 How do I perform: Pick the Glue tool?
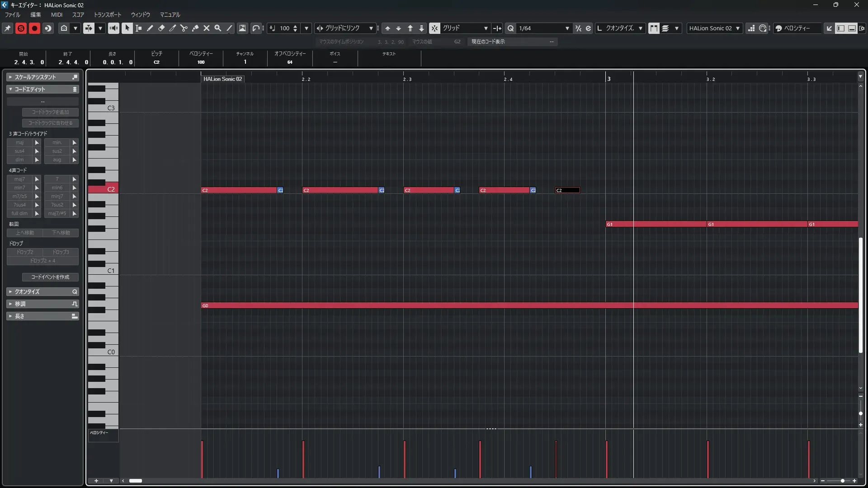point(195,28)
